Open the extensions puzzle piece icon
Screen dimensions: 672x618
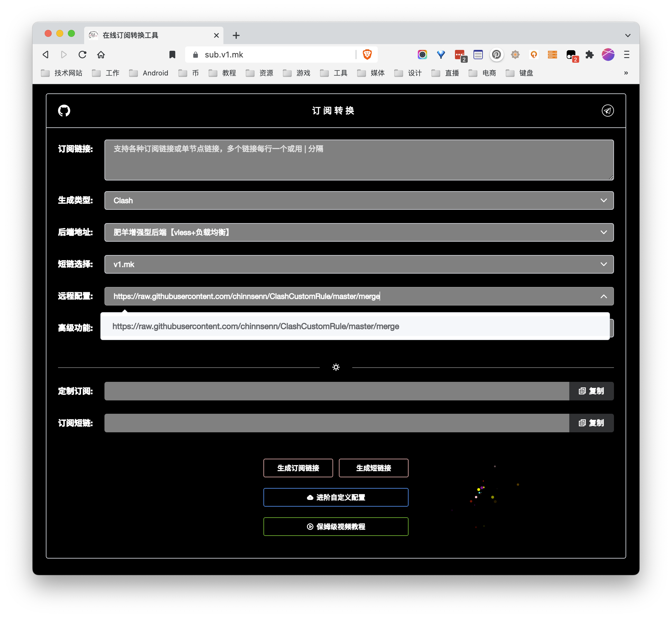(x=589, y=55)
